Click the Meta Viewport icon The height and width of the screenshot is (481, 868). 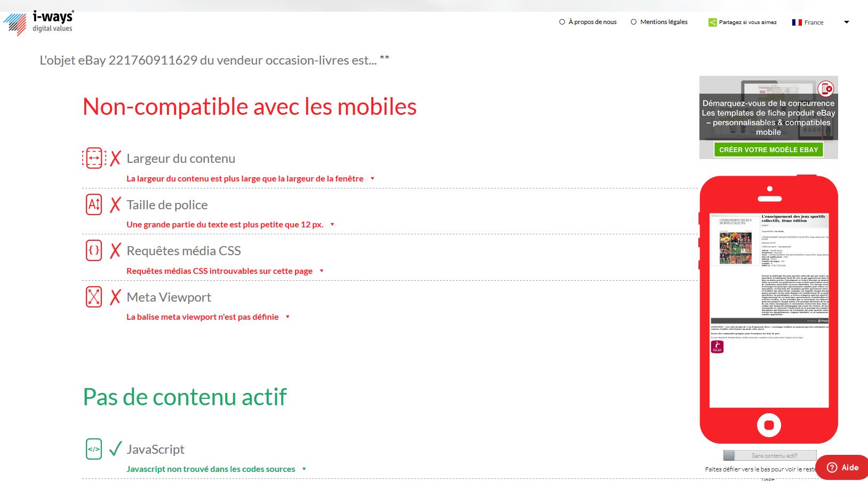(94, 297)
